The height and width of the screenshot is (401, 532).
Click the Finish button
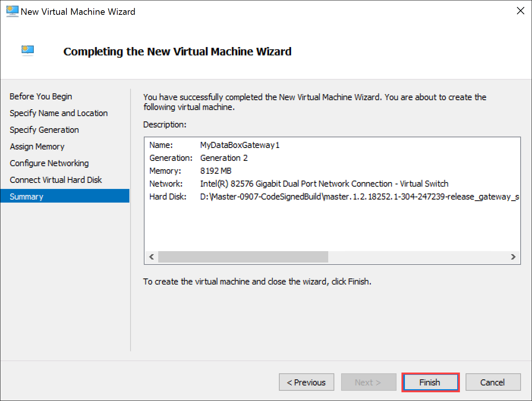pos(430,382)
